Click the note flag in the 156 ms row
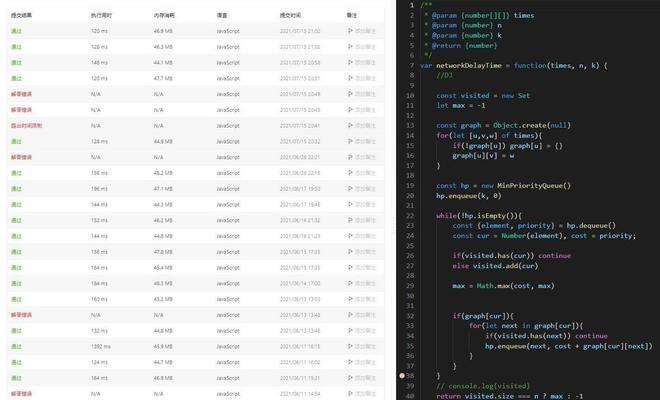660x400 pixels. click(x=350, y=173)
